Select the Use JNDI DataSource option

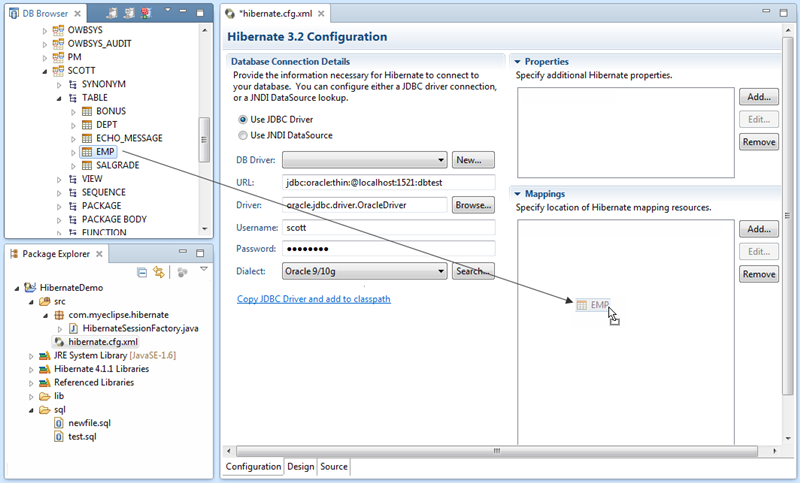coord(242,135)
